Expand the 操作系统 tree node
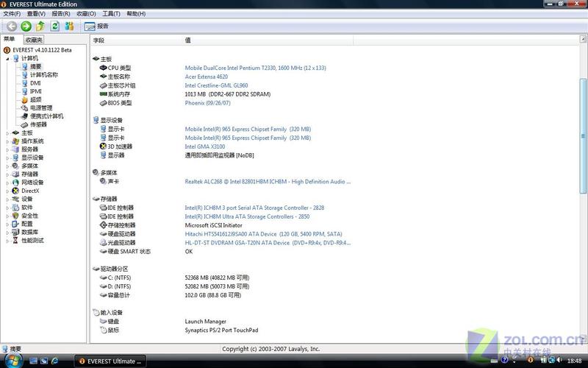Viewport: 588px width, 368px height. (x=7, y=141)
